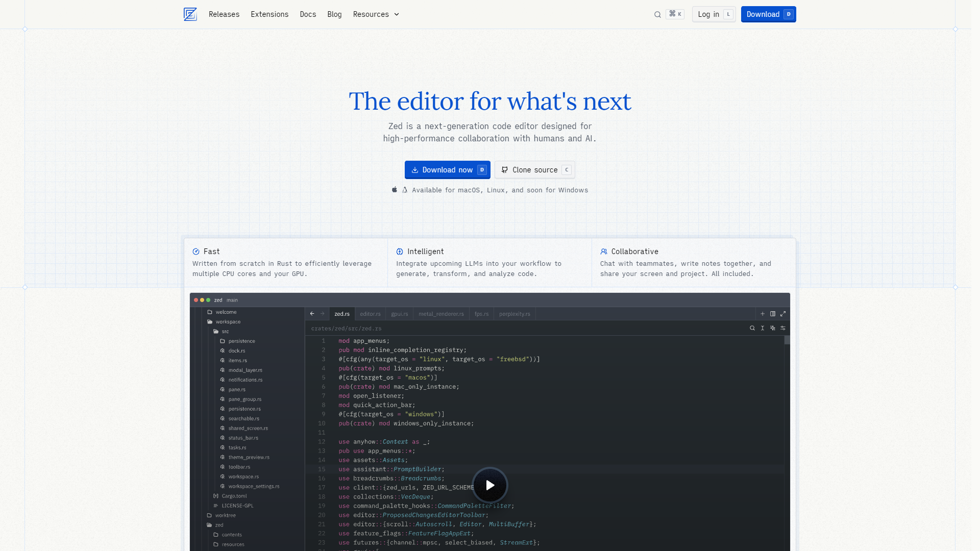Open search with the top-nav magnifier icon

click(x=657, y=14)
